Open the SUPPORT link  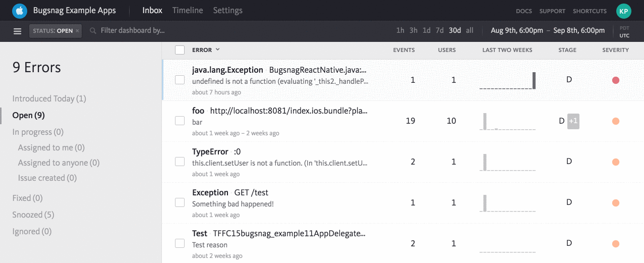[552, 11]
